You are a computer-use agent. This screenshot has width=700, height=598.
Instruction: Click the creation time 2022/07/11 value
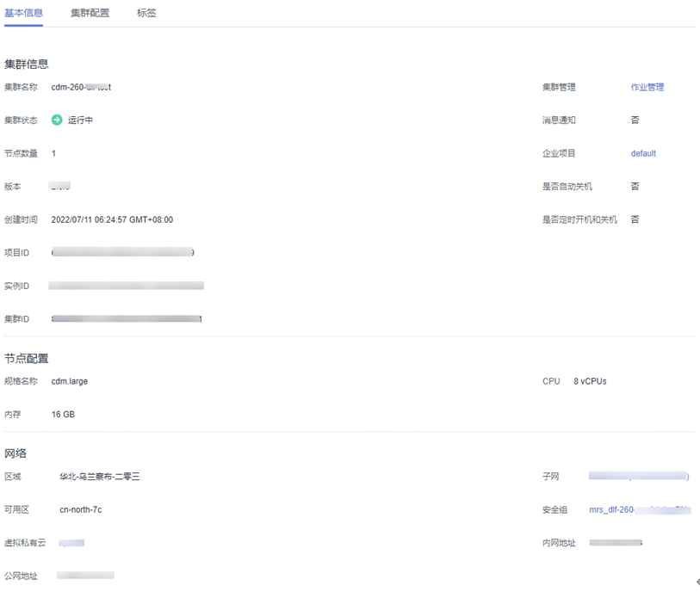coord(112,219)
